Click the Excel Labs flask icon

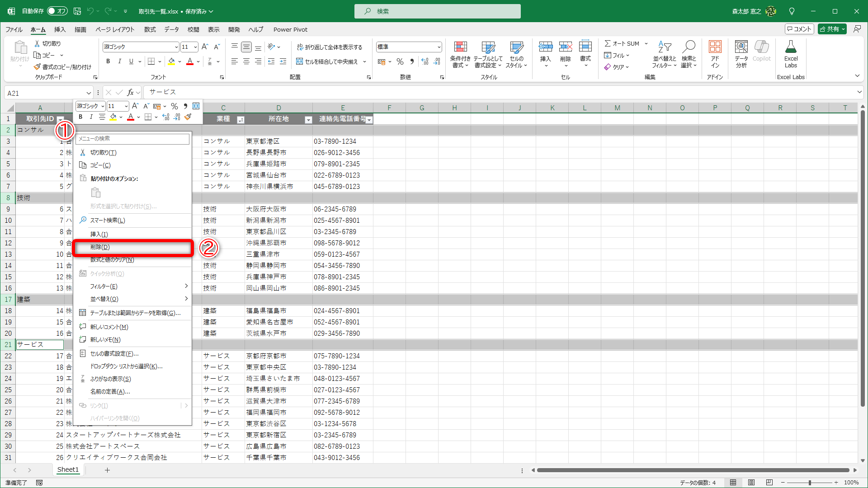tap(790, 48)
